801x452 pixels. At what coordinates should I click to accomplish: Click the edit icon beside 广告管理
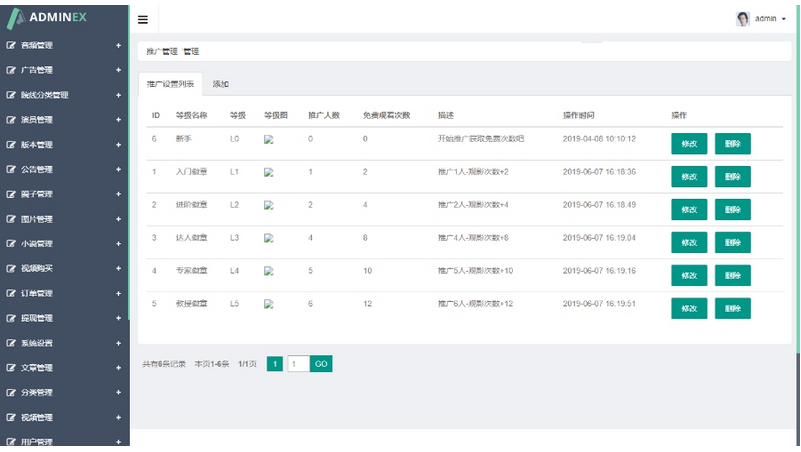point(11,70)
